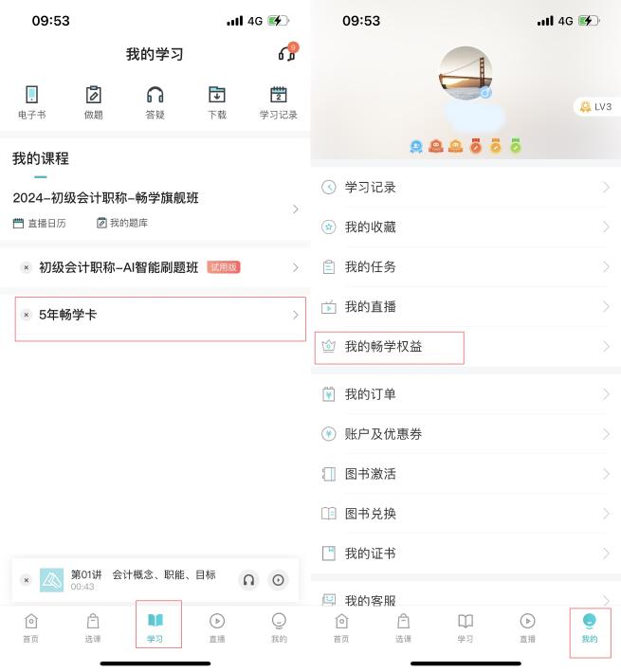Select 学习 tab on left screen
The image size is (621, 672).
155,627
